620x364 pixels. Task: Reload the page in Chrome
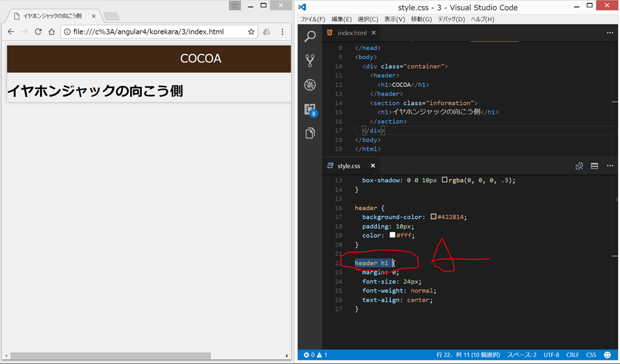pos(38,31)
